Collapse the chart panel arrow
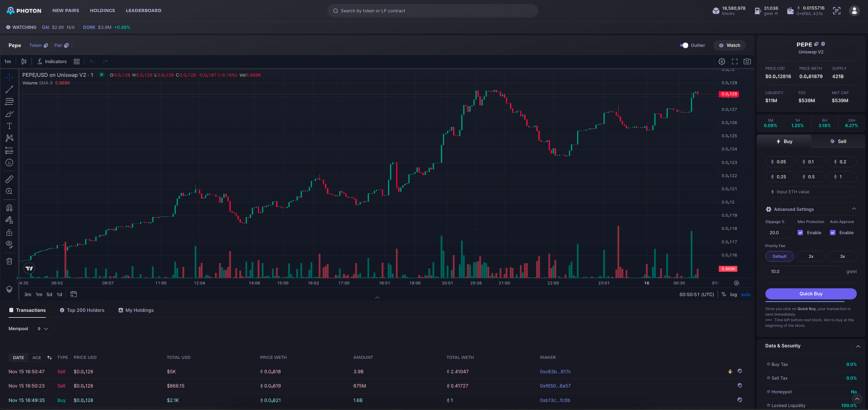868x410 pixels. coord(377,298)
